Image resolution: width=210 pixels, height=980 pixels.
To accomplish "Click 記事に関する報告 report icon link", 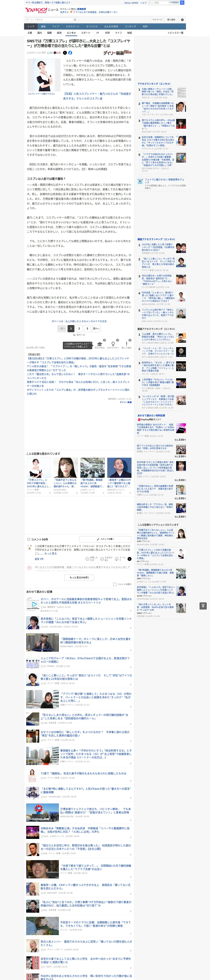I will point(36,348).
